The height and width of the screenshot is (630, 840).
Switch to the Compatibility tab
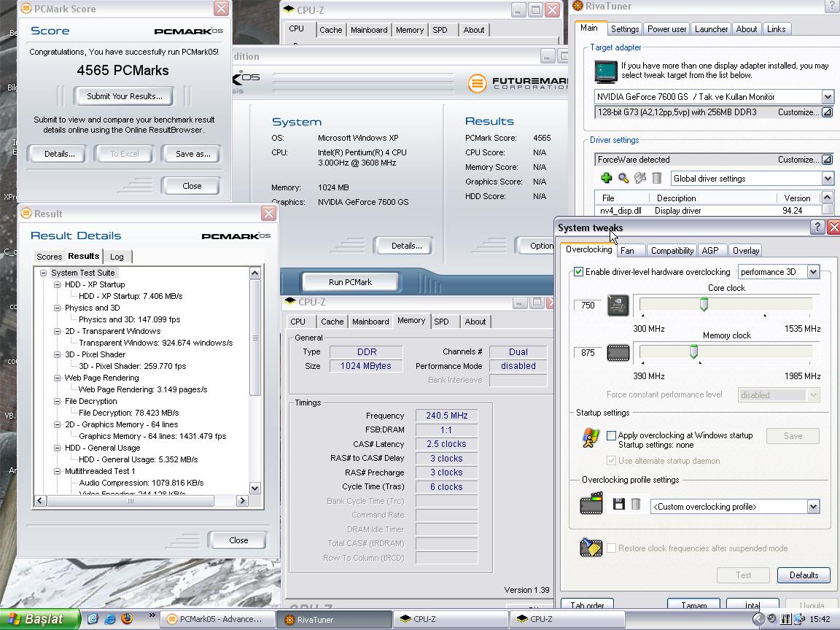click(x=672, y=251)
